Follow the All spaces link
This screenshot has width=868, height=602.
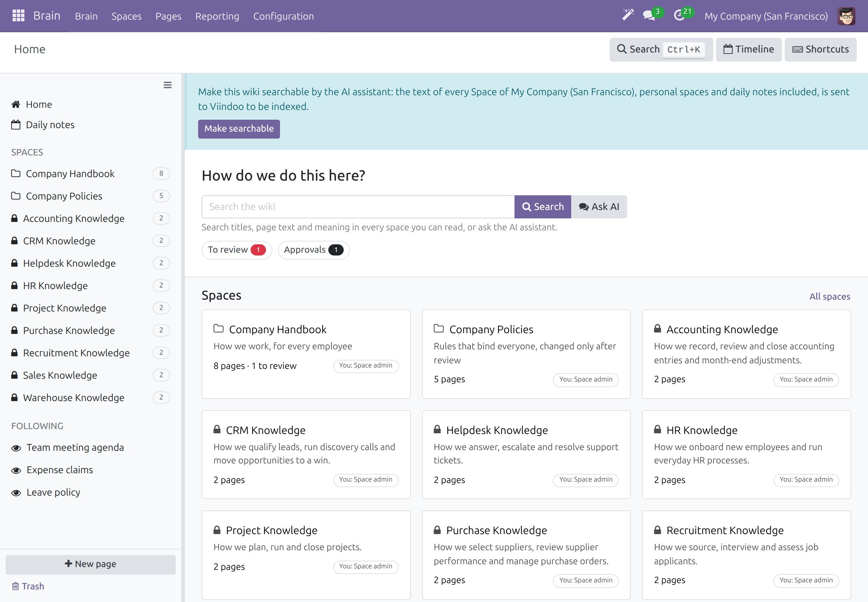click(x=829, y=296)
